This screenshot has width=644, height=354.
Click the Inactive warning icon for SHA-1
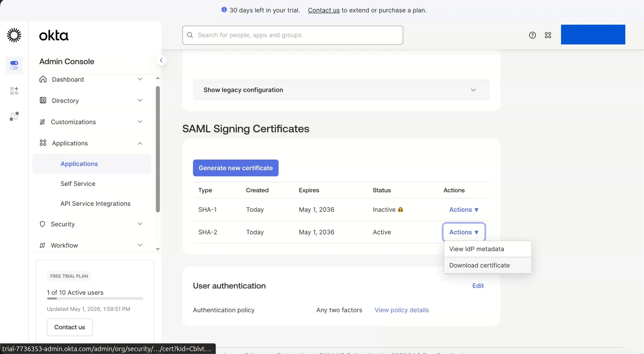pyautogui.click(x=400, y=210)
